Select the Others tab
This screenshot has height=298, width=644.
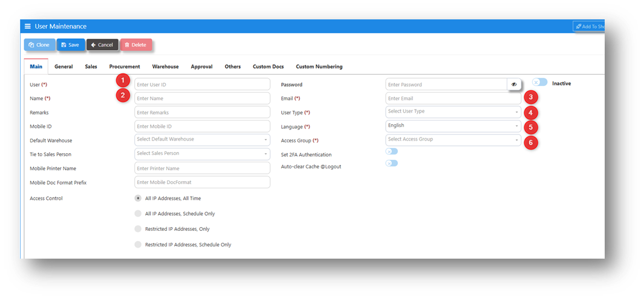point(232,66)
